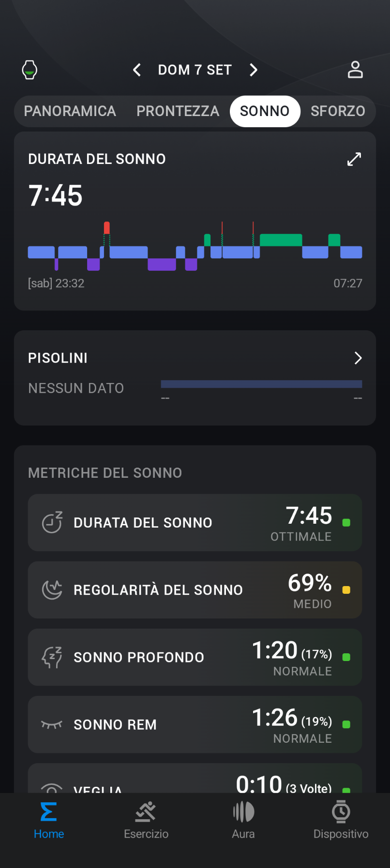390x868 pixels.
Task: Expand the sleep duration chart fullscreen
Action: (x=354, y=159)
